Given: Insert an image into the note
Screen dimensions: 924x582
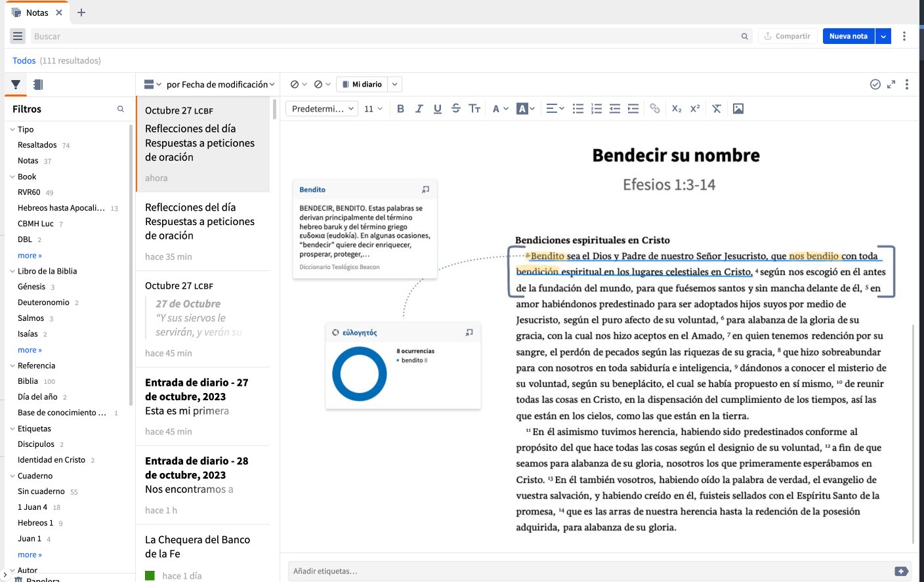Looking at the screenshot, I should pos(738,109).
